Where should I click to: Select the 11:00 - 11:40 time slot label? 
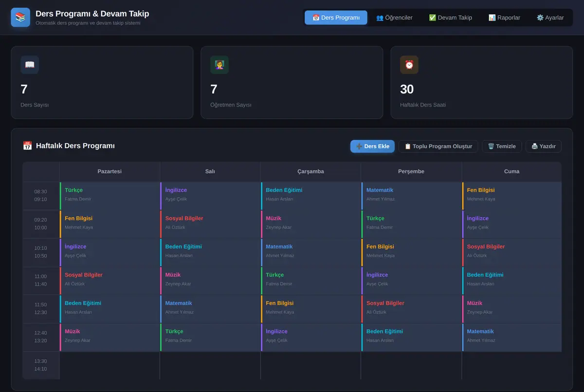pyautogui.click(x=41, y=280)
